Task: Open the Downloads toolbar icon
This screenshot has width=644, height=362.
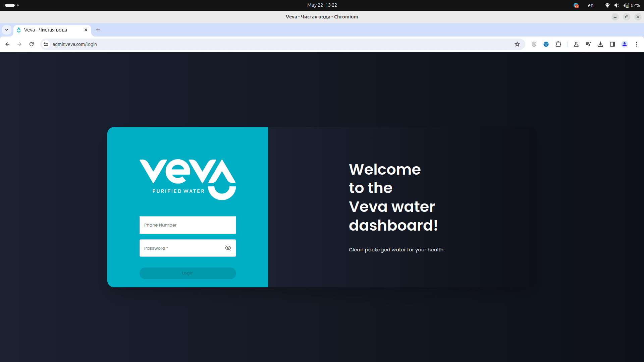Action: click(x=600, y=44)
